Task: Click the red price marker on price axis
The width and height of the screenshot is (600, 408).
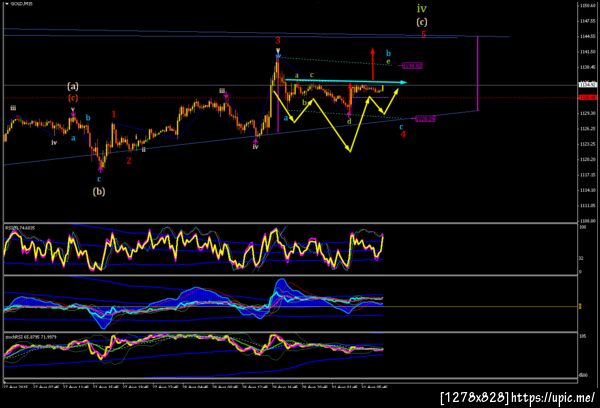Action: (x=588, y=98)
